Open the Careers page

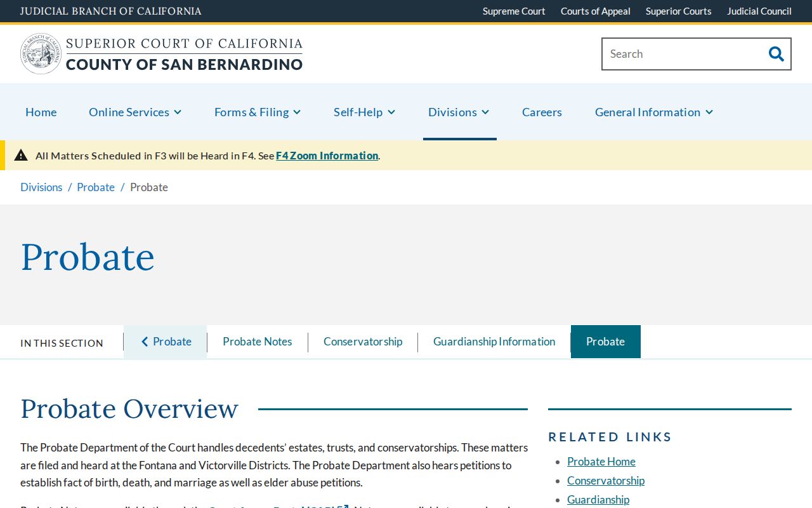point(542,112)
